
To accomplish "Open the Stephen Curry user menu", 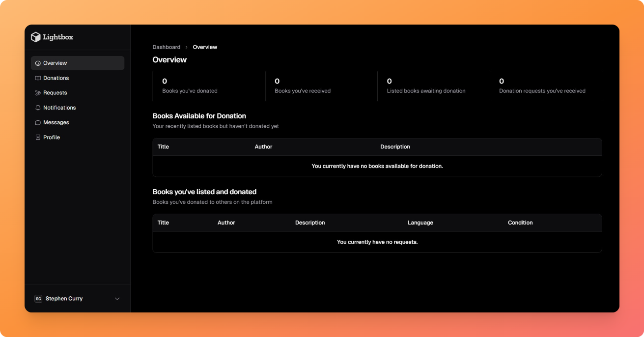I will coord(64,299).
